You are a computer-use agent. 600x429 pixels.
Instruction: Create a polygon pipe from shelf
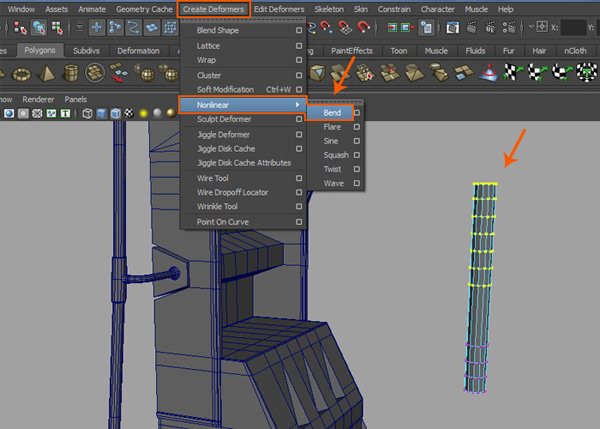point(71,73)
